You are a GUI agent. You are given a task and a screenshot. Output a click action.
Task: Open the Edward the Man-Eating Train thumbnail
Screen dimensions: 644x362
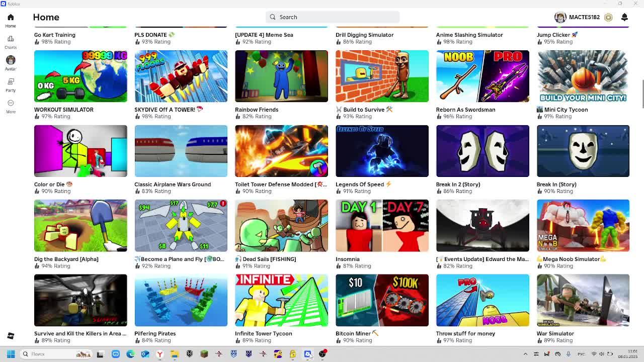click(482, 226)
